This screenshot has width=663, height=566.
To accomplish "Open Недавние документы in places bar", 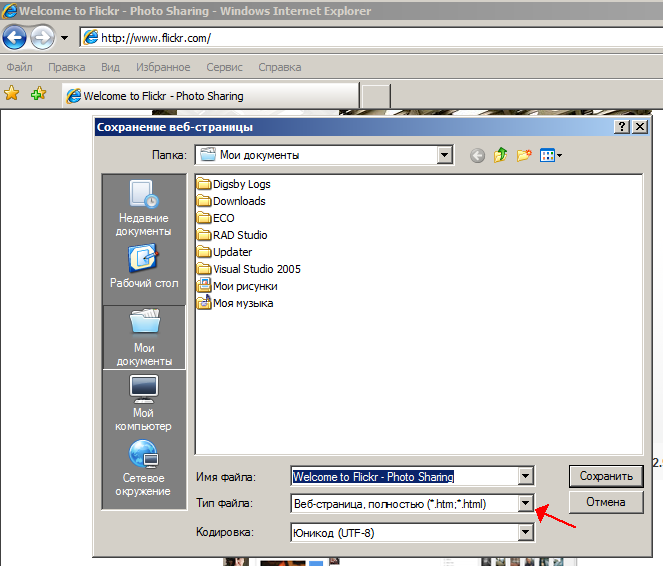I will (x=144, y=208).
